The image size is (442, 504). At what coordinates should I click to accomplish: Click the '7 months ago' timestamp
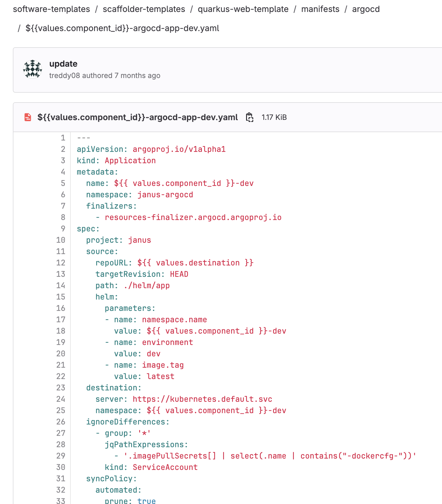[x=137, y=76]
